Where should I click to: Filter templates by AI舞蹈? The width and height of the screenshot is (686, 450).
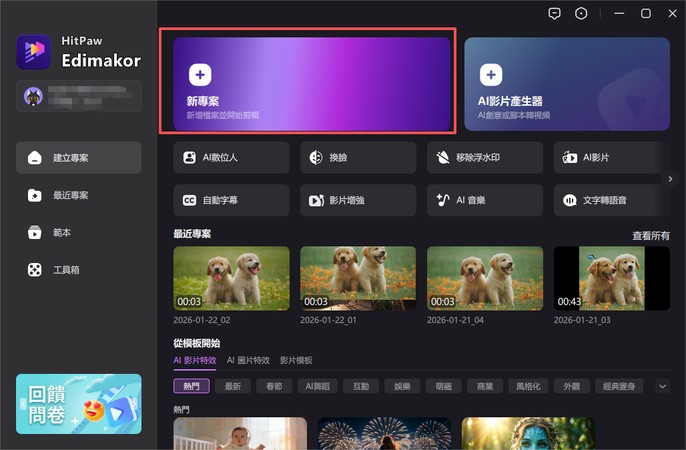[318, 386]
